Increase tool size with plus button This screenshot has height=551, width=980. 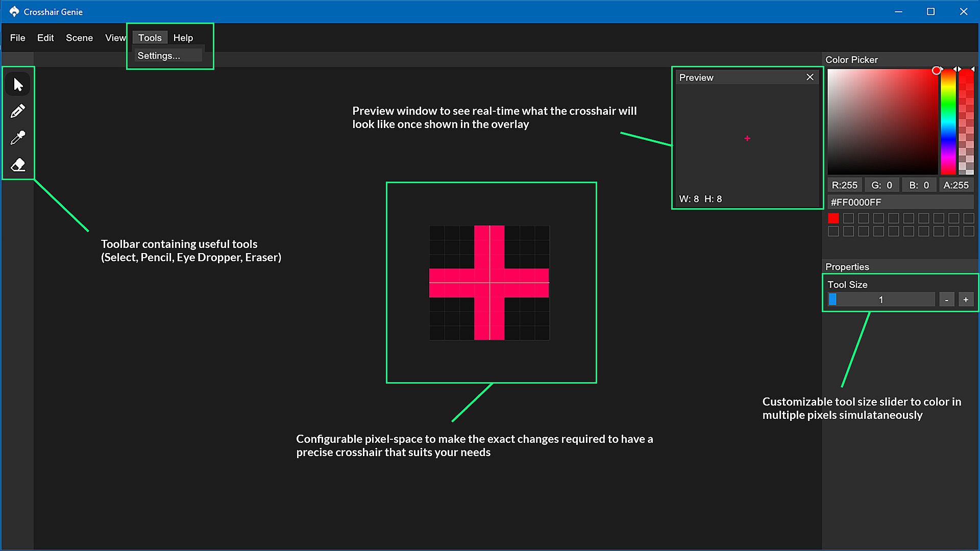click(x=965, y=300)
